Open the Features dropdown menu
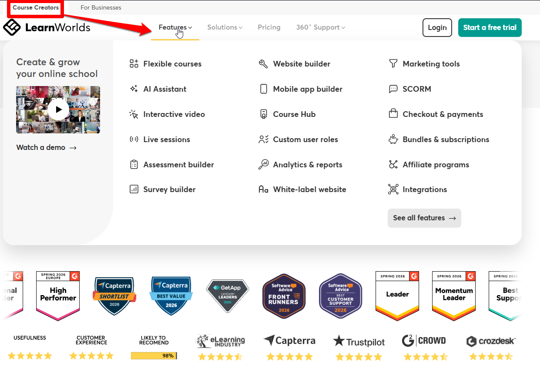 (175, 27)
